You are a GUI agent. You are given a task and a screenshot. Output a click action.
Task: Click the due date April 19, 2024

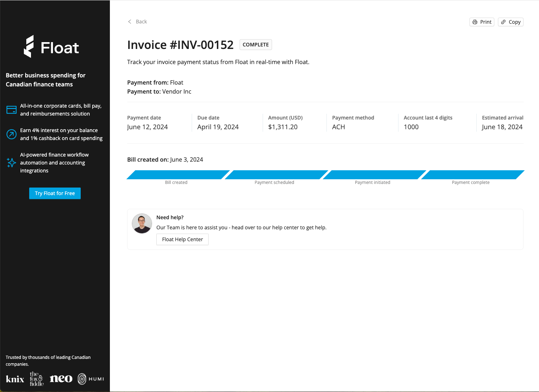pyautogui.click(x=218, y=127)
